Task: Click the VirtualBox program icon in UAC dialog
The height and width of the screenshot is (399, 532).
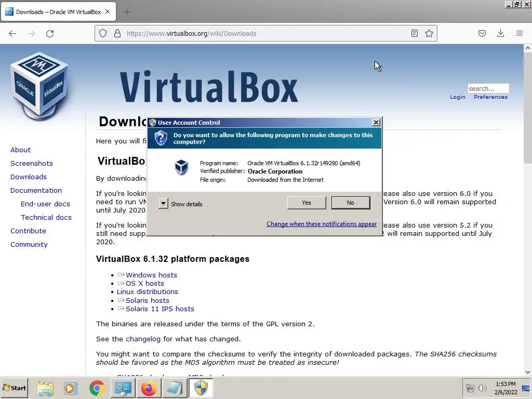Action: pos(181,167)
